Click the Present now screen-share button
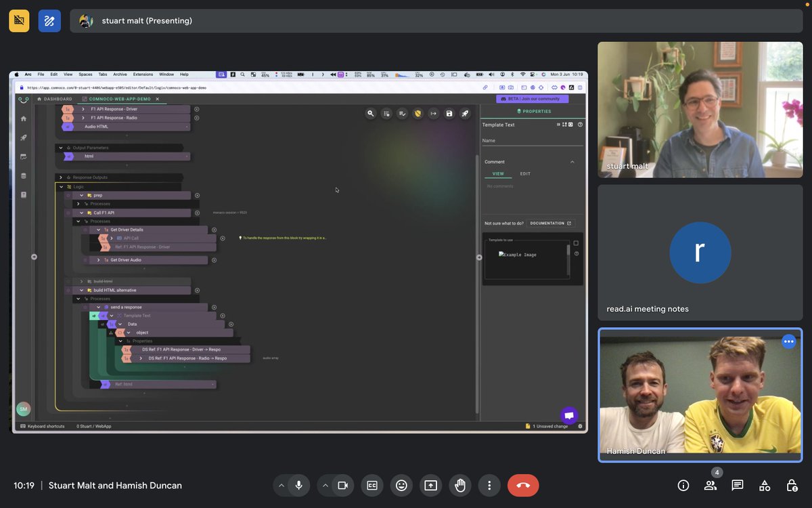 click(430, 485)
